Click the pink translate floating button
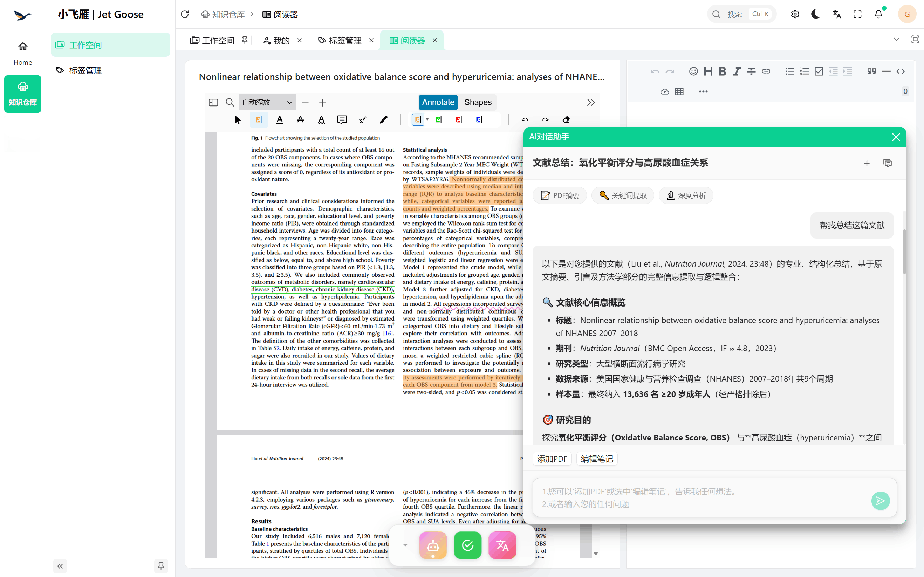Screen dimensions: 924x577 (502, 545)
